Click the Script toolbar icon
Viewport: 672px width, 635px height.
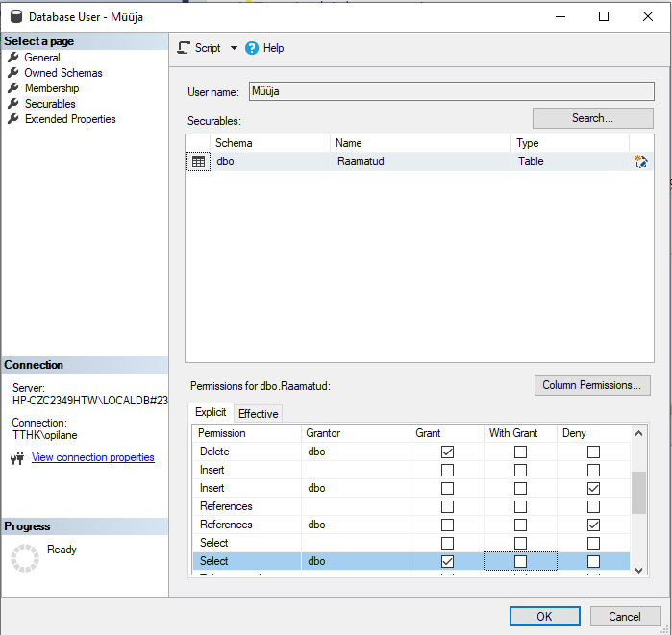pyautogui.click(x=185, y=48)
